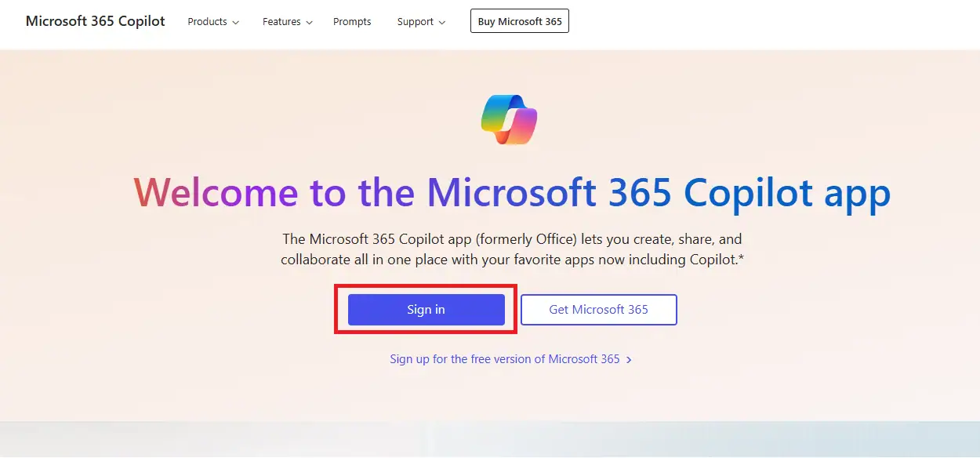Click the Microsoft 365 Copilot brand title
Screen dimensions: 980x458
tap(95, 21)
